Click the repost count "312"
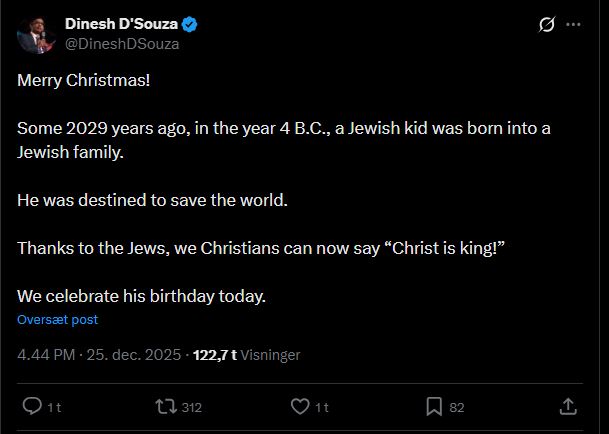This screenshot has height=434, width=609. (193, 407)
